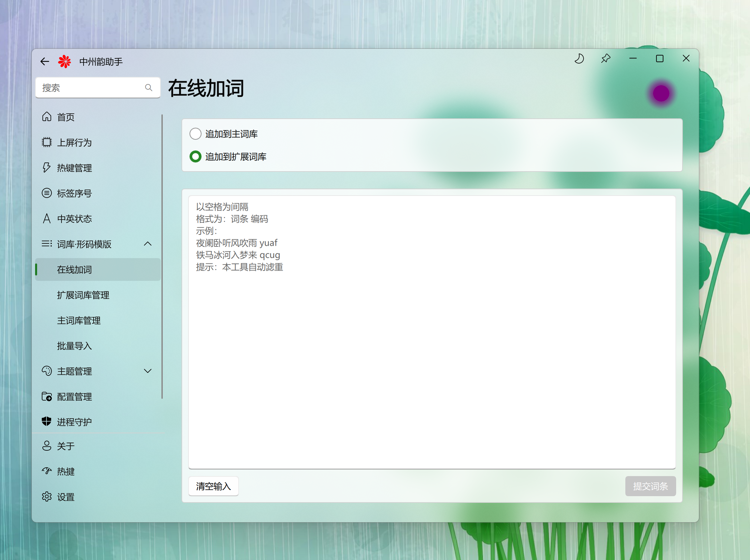Open 批量导入 submenu item
This screenshot has width=750, height=560.
click(x=74, y=346)
